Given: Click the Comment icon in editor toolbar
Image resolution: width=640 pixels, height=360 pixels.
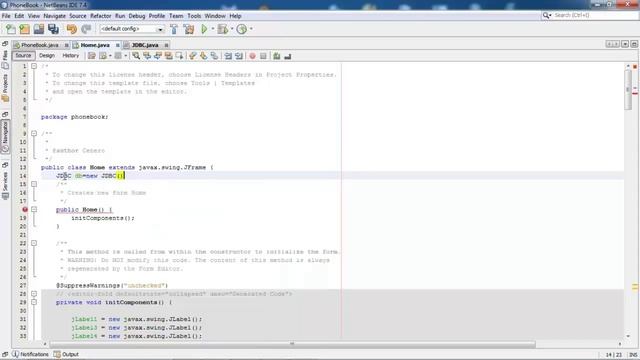Looking at the screenshot, I should pyautogui.click(x=277, y=56).
